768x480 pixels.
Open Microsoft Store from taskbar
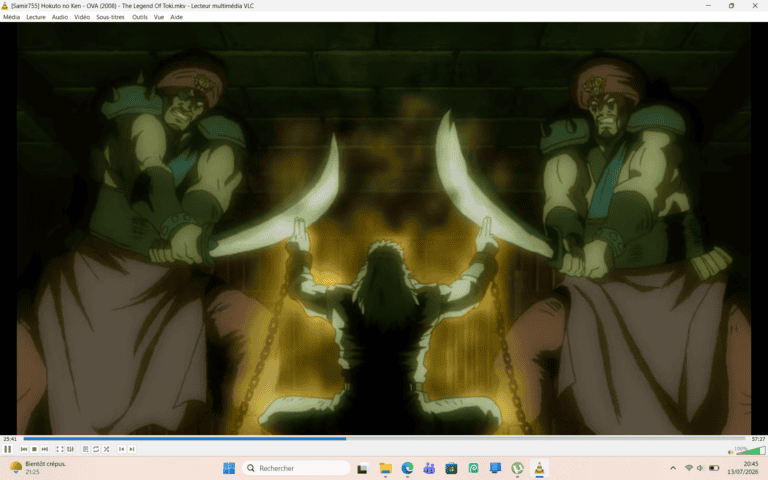coord(451,468)
